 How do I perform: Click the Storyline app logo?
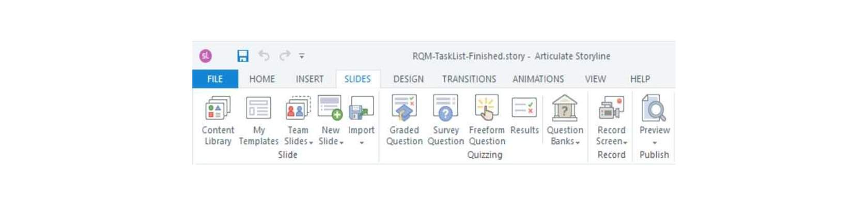click(x=206, y=56)
